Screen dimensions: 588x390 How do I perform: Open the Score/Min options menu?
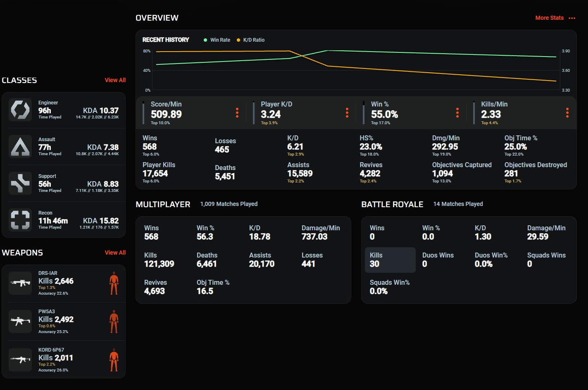click(x=237, y=113)
